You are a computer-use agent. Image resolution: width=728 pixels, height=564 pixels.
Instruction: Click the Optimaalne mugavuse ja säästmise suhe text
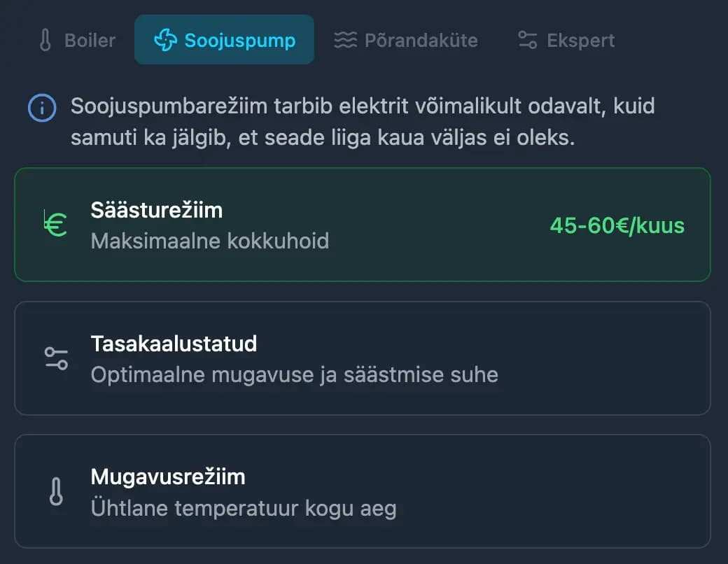pos(294,375)
